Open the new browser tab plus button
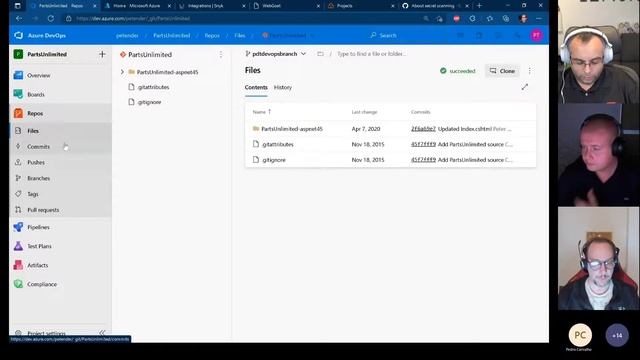Screen dimensions: 640x360 coord(479,6)
